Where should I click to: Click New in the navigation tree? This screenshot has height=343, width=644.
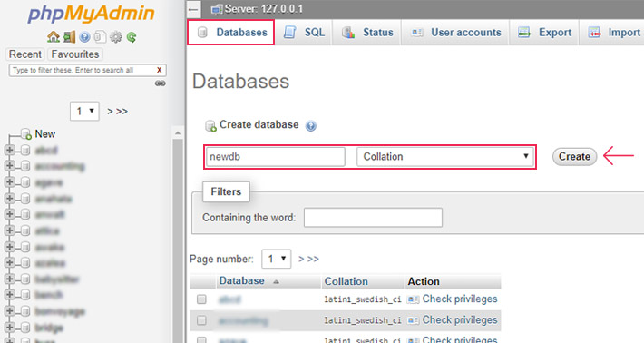(x=44, y=134)
